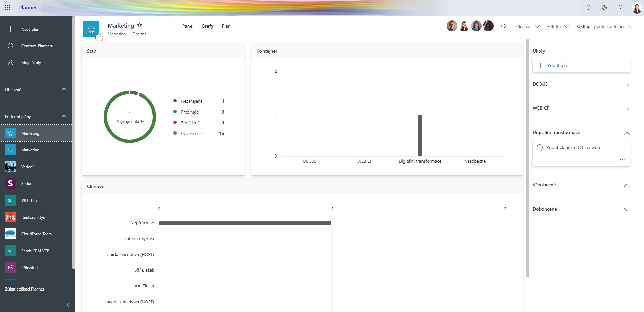644x312 pixels.
Task: Switch to the Plán tab
Action: click(226, 26)
